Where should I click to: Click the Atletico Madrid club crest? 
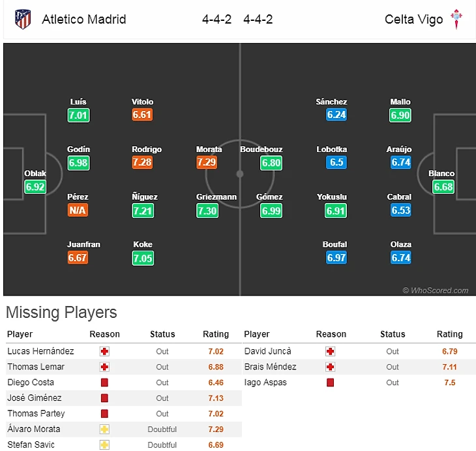click(x=23, y=19)
